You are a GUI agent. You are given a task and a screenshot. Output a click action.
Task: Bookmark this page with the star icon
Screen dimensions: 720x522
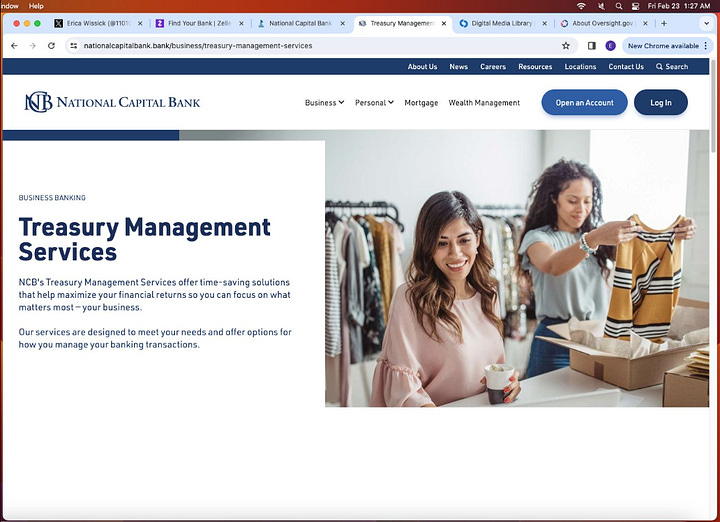click(x=566, y=46)
